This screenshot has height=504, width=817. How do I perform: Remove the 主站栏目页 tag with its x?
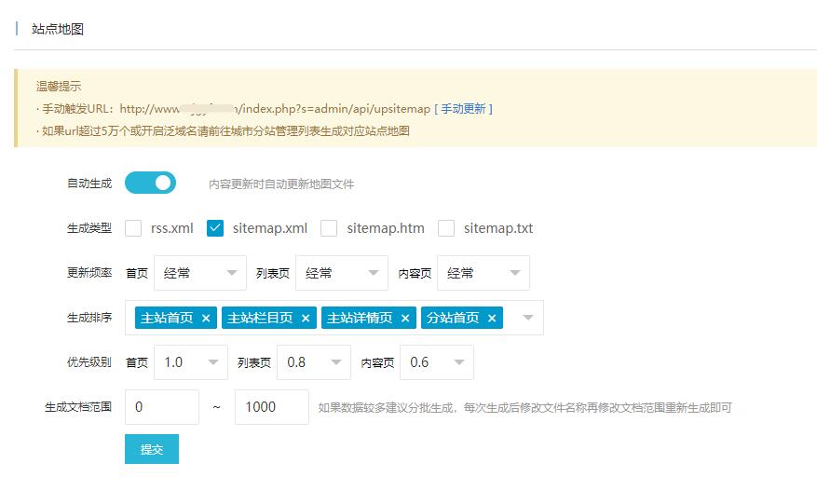click(306, 319)
